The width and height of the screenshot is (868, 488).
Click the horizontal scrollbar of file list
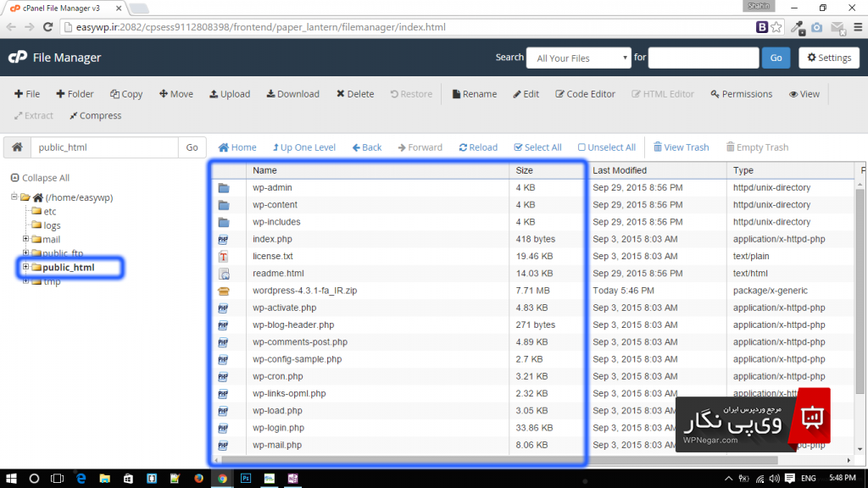click(498, 460)
